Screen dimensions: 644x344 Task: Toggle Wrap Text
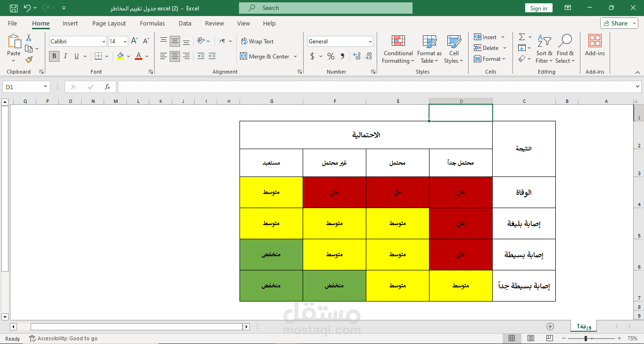257,42
